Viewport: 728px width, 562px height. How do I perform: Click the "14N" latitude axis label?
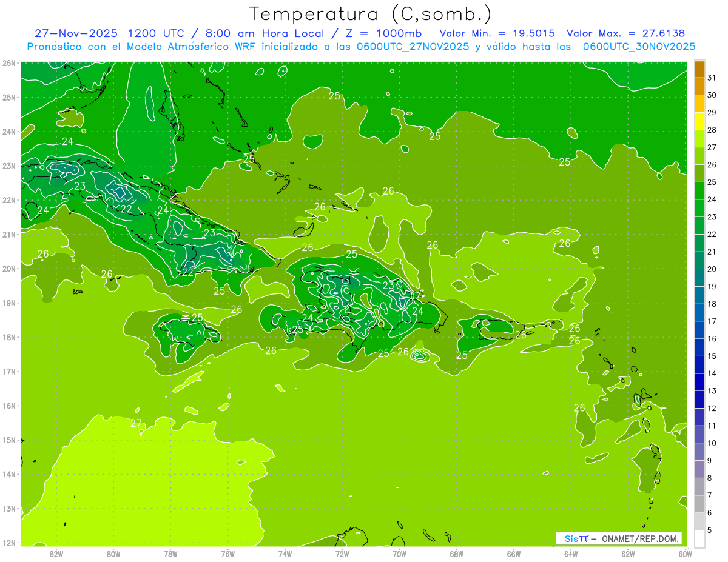pos(8,474)
